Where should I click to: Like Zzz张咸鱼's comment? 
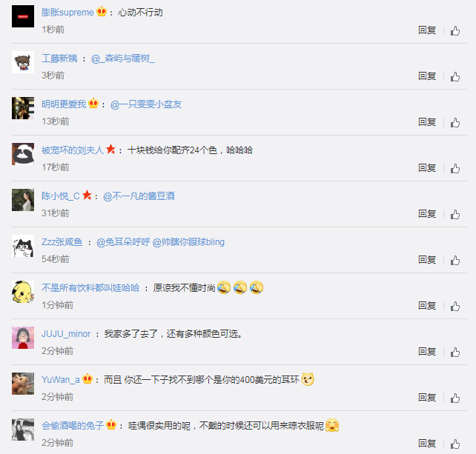click(x=455, y=260)
